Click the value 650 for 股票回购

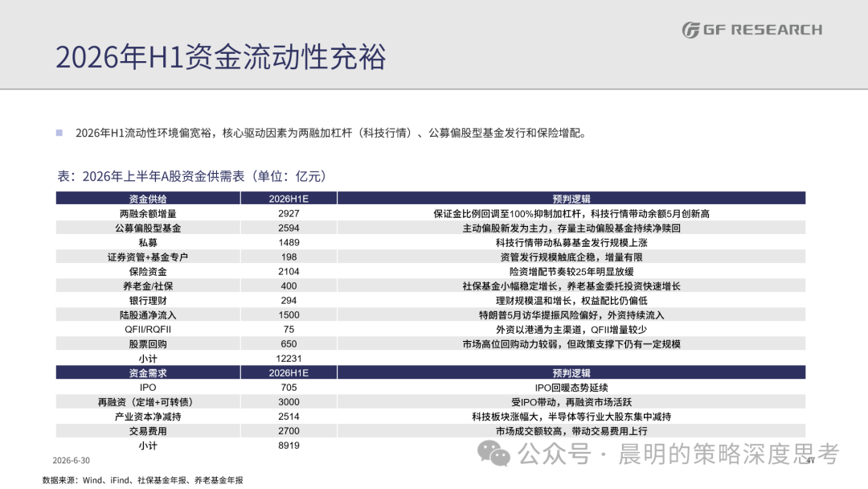click(289, 344)
